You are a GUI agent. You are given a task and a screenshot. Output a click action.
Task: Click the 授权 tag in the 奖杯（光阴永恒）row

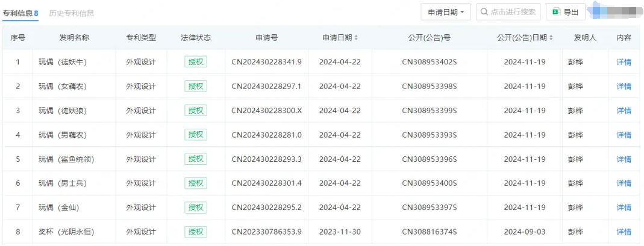196,232
